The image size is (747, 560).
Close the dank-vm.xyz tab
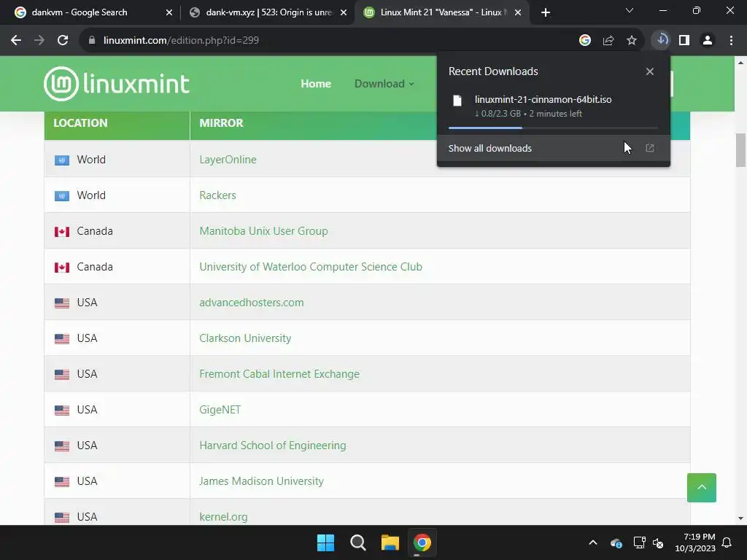pos(344,13)
